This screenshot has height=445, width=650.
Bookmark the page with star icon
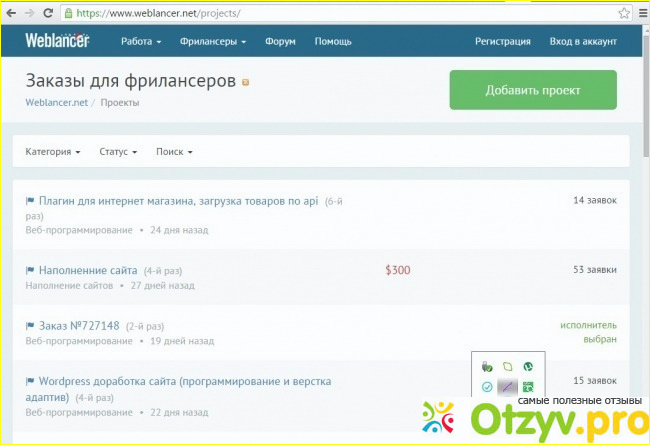point(623,14)
